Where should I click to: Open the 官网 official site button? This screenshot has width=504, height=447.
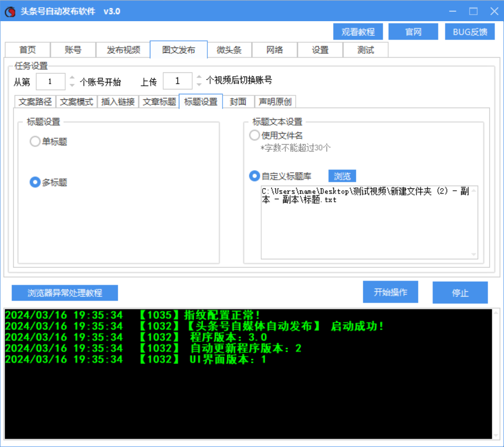[x=413, y=32]
